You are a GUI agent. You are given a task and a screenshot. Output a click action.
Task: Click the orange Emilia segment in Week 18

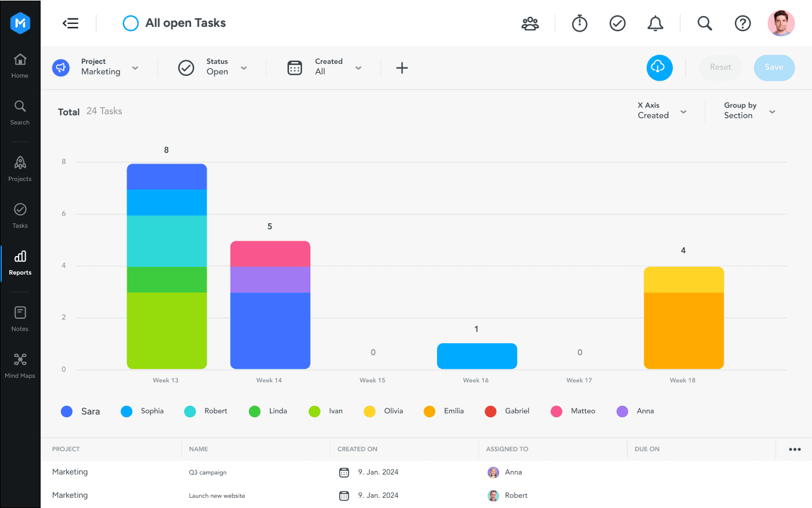pos(683,330)
